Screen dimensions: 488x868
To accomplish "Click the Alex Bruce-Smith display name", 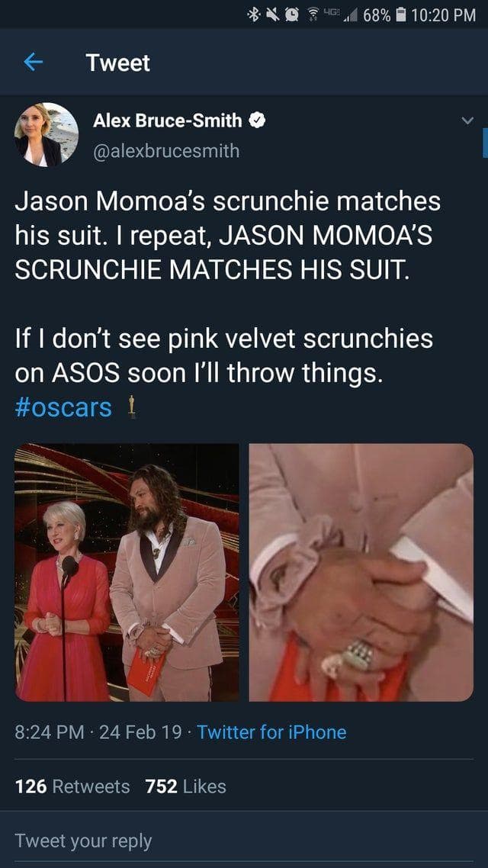I will coord(168,120).
